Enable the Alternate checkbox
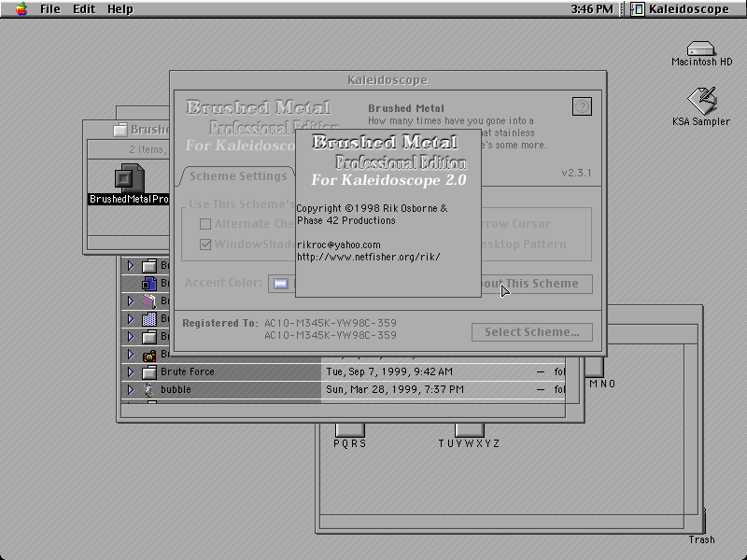747x560 pixels. [x=205, y=224]
